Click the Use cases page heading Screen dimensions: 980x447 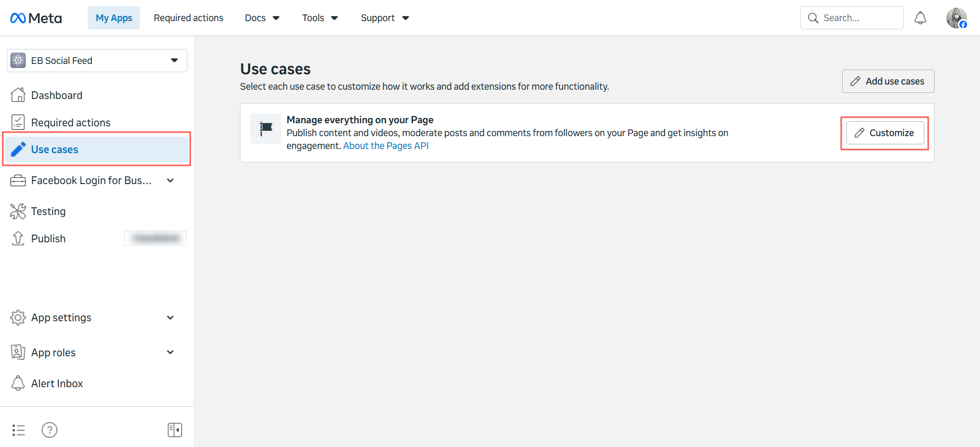pyautogui.click(x=276, y=69)
